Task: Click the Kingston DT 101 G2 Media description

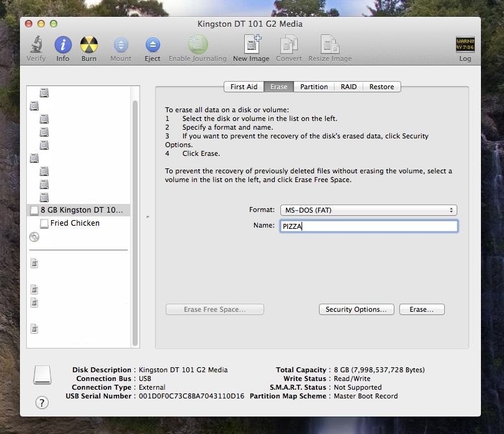Action: tap(183, 370)
